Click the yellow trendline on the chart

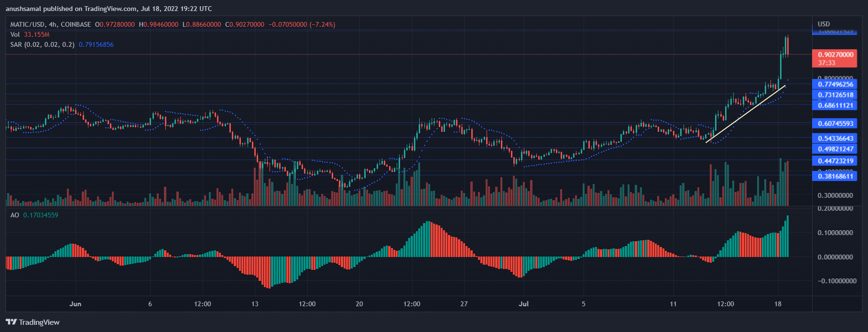pyautogui.click(x=746, y=114)
